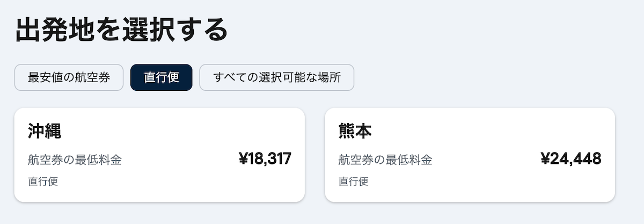The height and width of the screenshot is (224, 644).
Task: Toggle the selected 直行便 filter chip
Action: pos(161,77)
